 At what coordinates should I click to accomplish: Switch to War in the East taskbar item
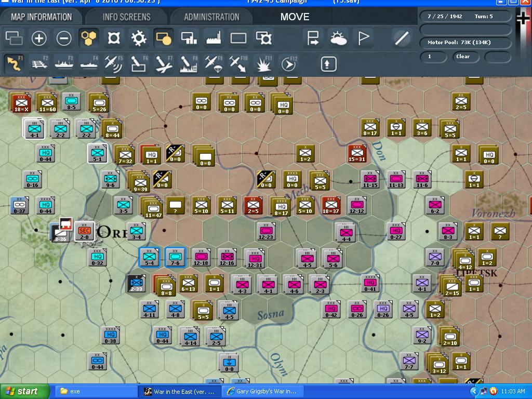point(180,392)
